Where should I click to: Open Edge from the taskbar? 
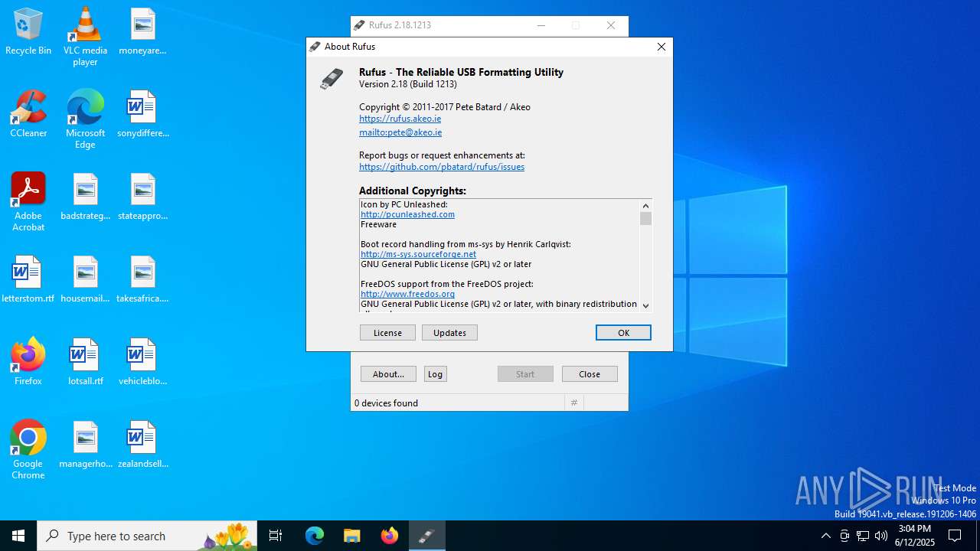coord(315,536)
